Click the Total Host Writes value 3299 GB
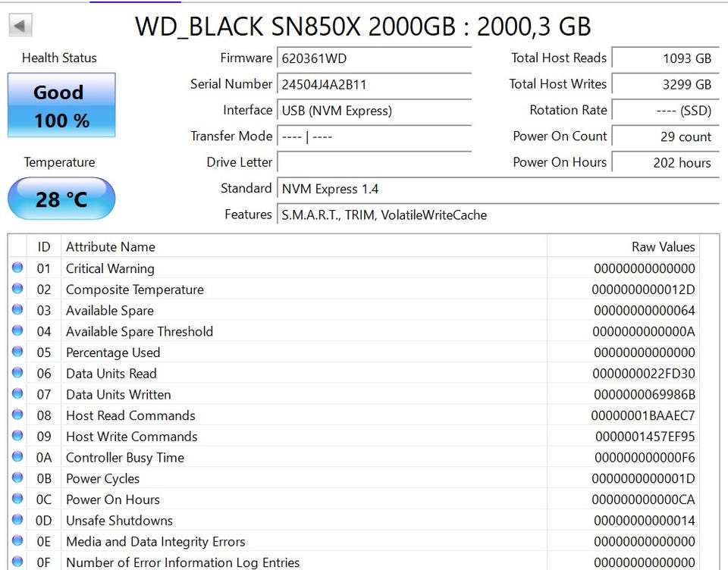This screenshot has height=570, width=728. coord(665,84)
